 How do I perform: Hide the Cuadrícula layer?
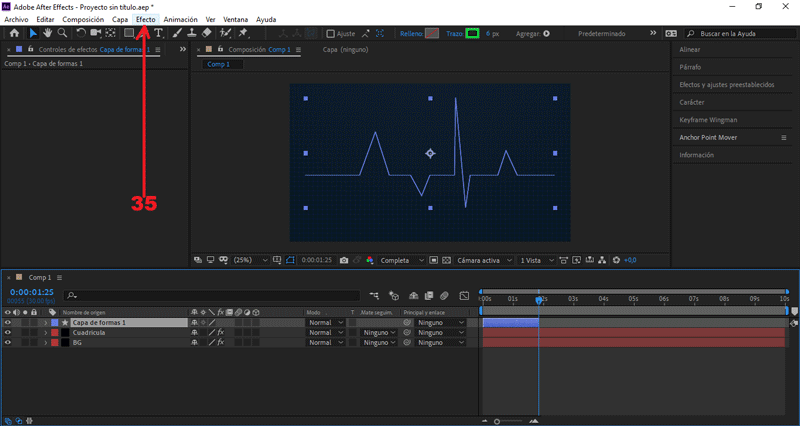[x=7, y=333]
